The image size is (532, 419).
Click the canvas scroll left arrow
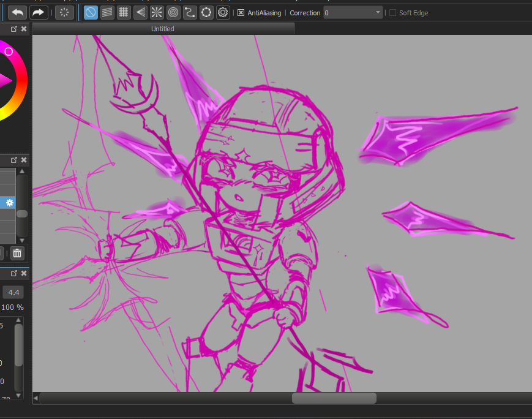36,398
